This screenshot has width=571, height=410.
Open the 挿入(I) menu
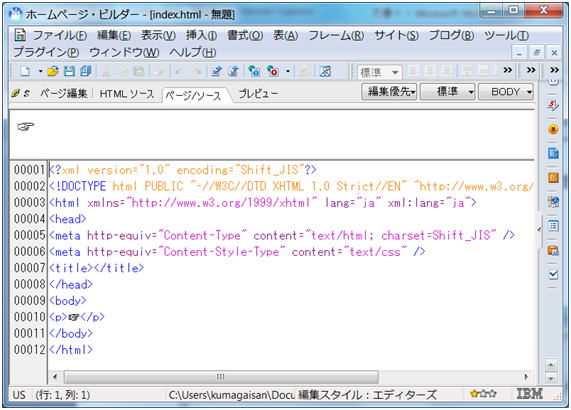click(201, 36)
